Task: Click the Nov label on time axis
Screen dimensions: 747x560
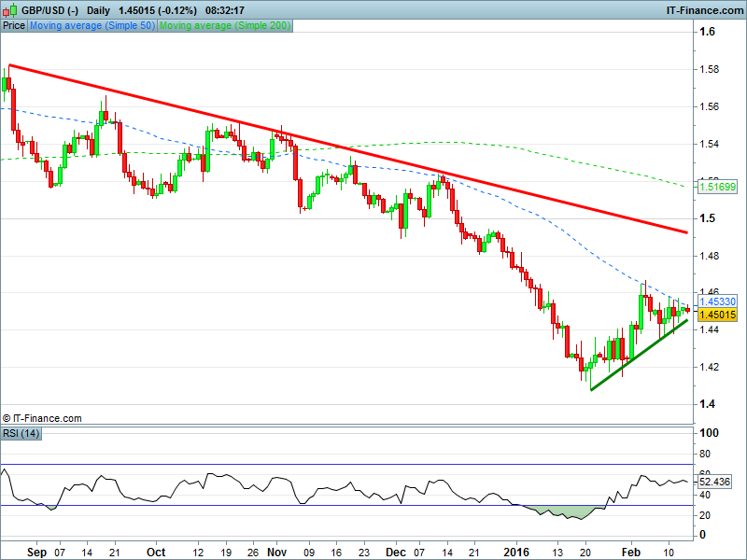Action: (278, 552)
